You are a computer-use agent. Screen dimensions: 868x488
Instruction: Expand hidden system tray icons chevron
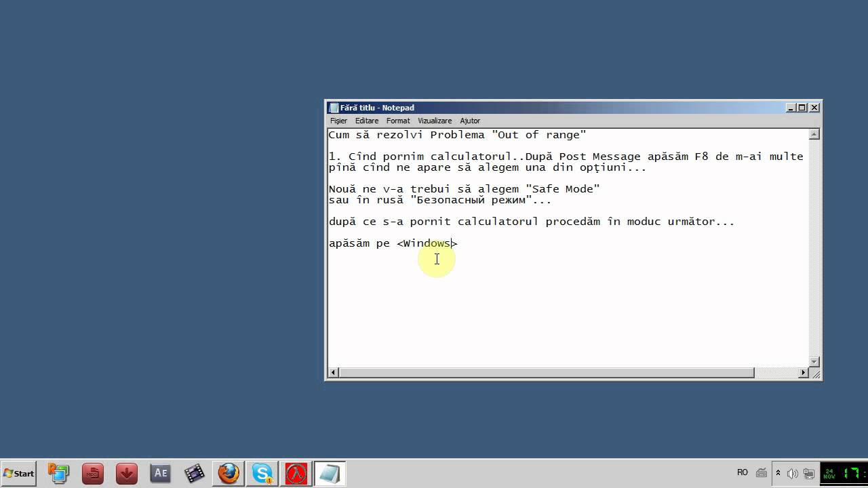click(778, 473)
